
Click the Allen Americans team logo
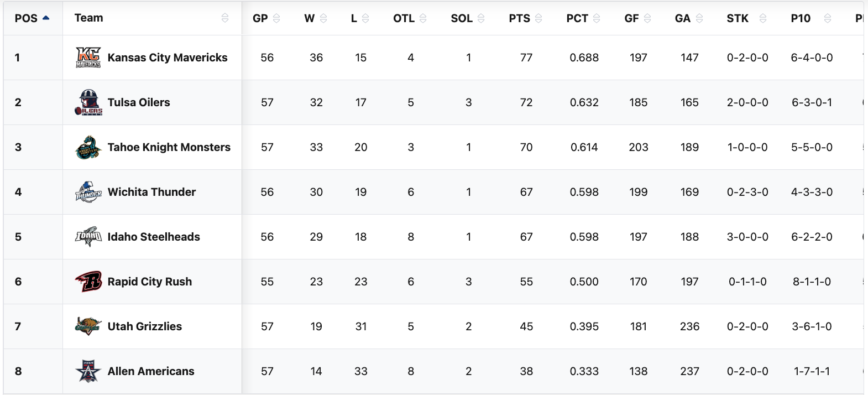tap(88, 371)
